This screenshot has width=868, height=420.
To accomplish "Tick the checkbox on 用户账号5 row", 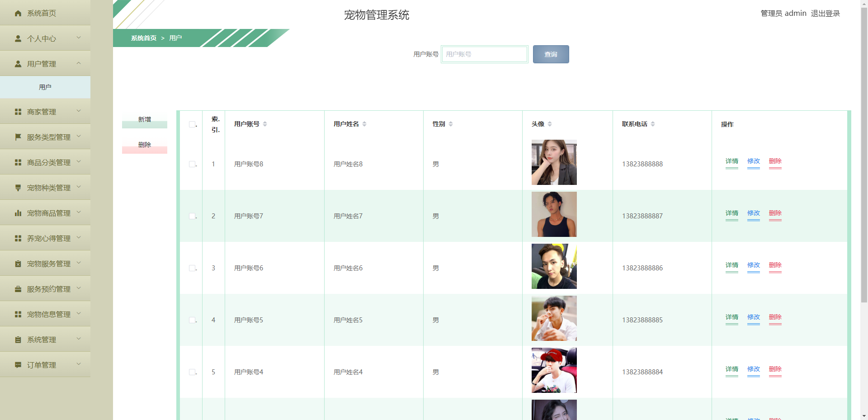I will [192, 320].
